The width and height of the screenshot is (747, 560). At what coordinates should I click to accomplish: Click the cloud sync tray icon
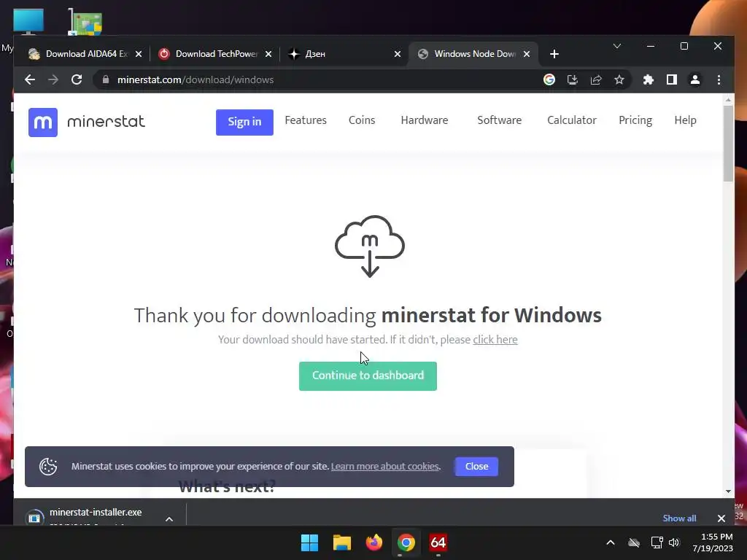tap(634, 542)
